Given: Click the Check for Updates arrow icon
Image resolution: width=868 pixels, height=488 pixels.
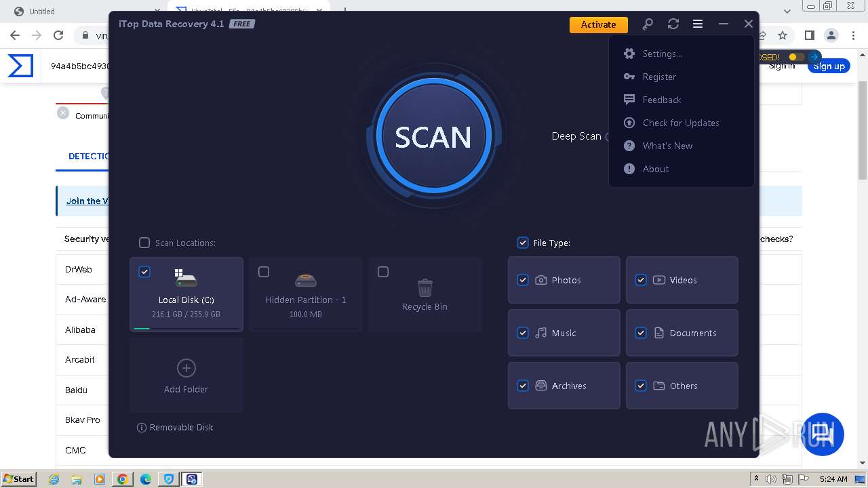Looking at the screenshot, I should tap(629, 123).
